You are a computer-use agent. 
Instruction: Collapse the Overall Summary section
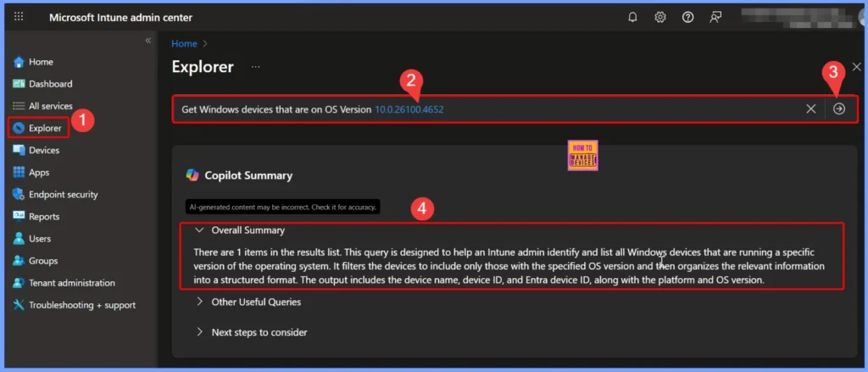tap(199, 230)
